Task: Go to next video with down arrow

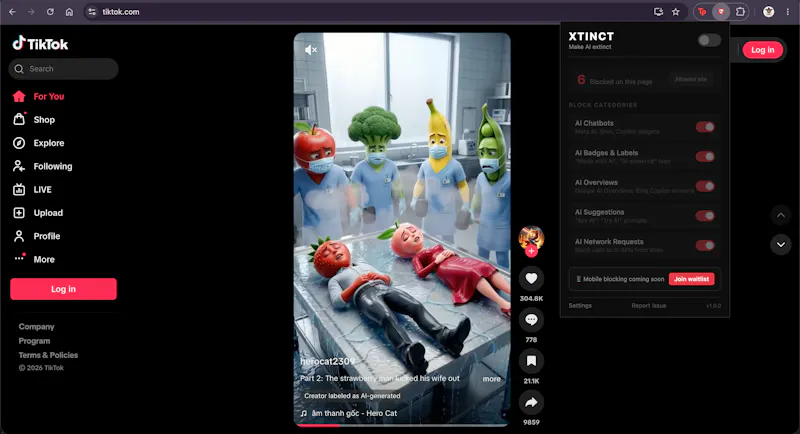Action: click(x=781, y=245)
